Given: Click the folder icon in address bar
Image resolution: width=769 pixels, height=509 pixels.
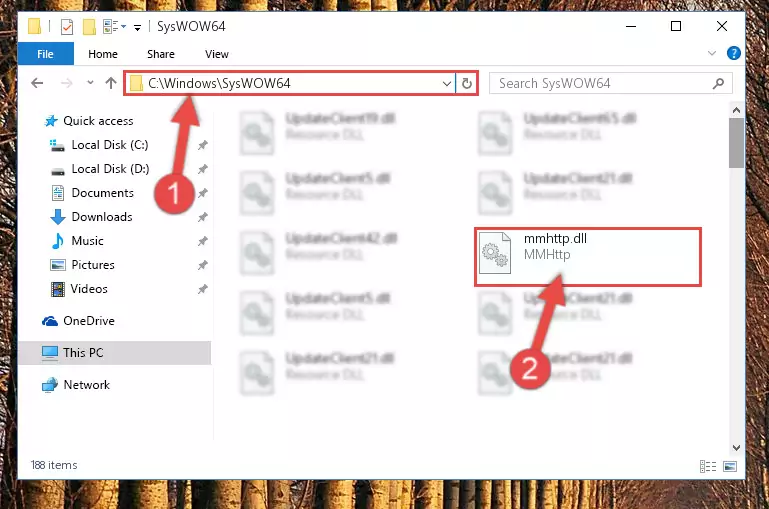Looking at the screenshot, I should point(136,84).
